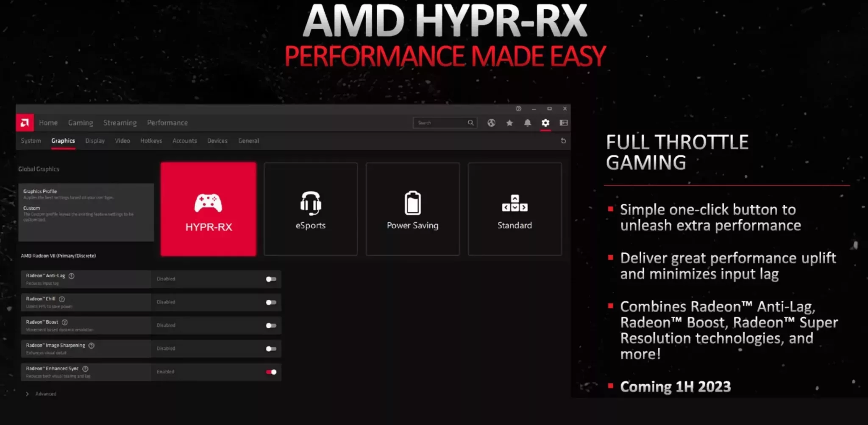Click the search magnifier icon
868x425 pixels.
tap(470, 123)
